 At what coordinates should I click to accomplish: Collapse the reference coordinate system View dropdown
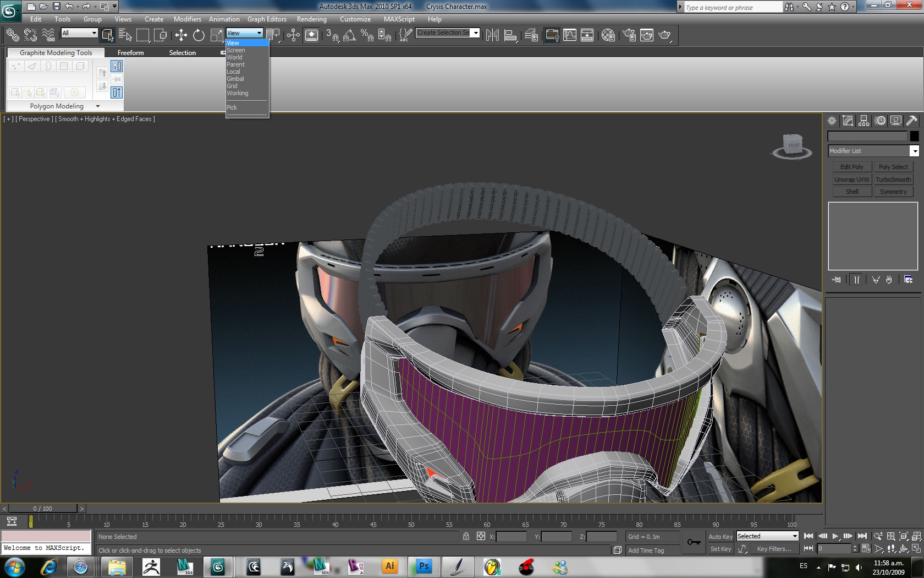(244, 33)
